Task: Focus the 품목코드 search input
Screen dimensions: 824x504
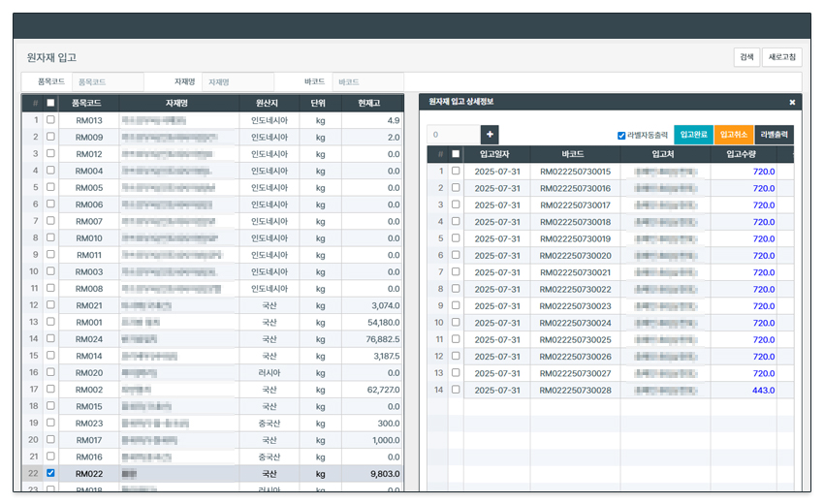Action: [107, 82]
